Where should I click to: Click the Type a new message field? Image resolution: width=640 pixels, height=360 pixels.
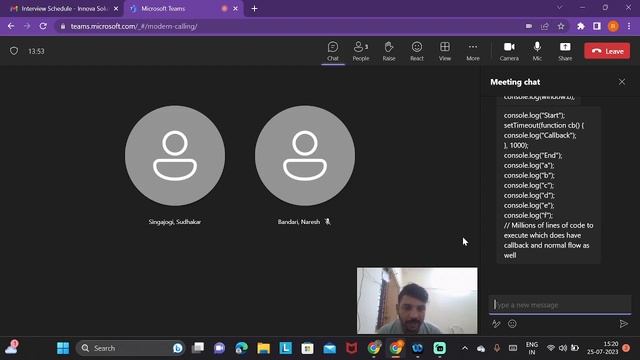(560, 305)
